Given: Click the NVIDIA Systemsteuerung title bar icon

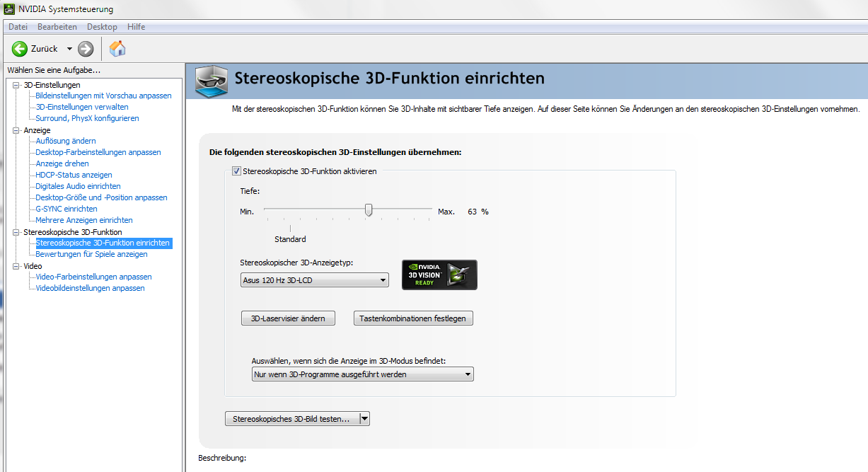Looking at the screenshot, I should (8, 9).
